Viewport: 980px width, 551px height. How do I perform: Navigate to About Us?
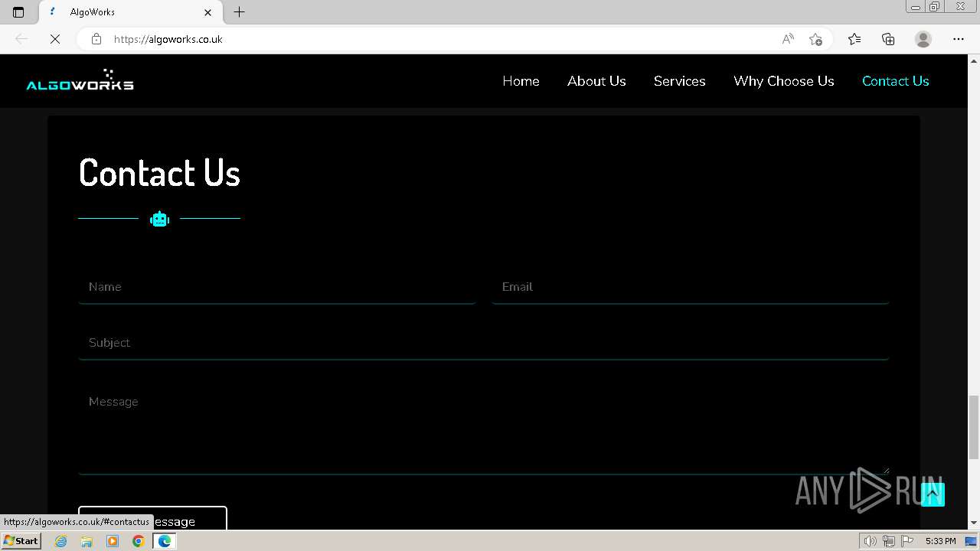tap(596, 81)
